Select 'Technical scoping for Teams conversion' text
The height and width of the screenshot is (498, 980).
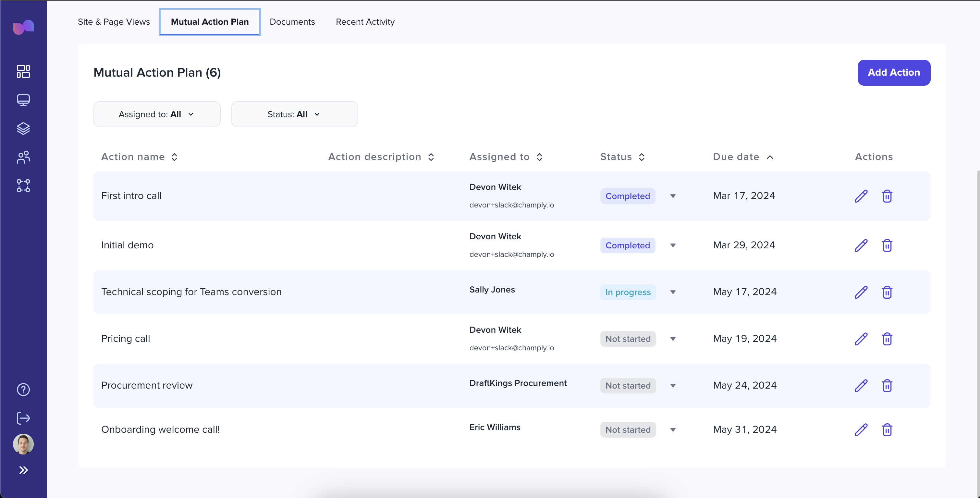click(x=191, y=292)
